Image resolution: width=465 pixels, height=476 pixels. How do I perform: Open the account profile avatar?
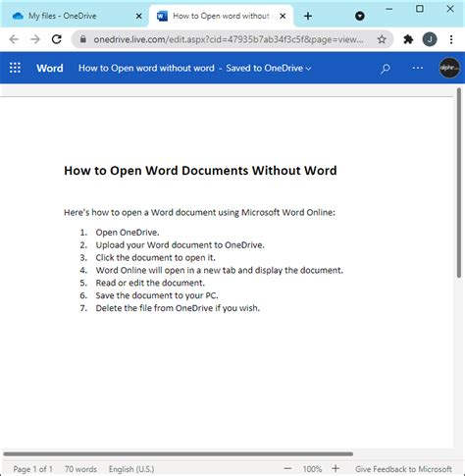449,68
